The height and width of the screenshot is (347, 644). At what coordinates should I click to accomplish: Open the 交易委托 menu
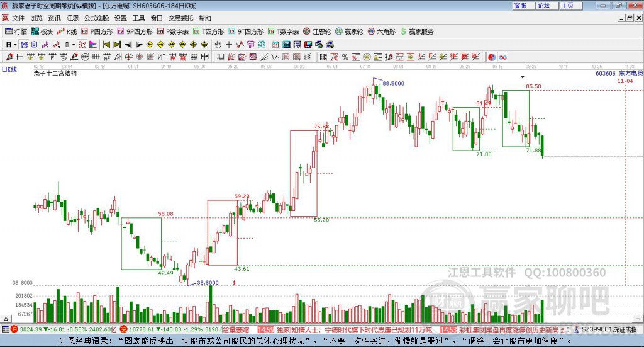tap(180, 18)
